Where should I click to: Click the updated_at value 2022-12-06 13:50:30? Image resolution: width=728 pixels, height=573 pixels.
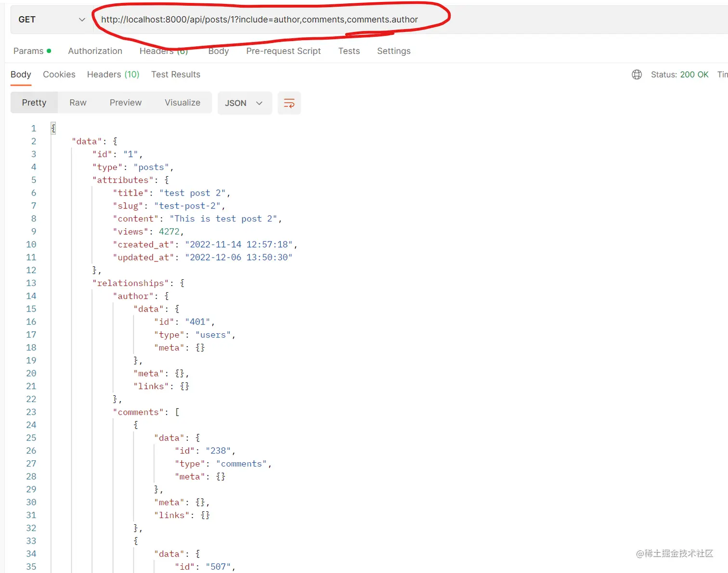click(x=239, y=258)
